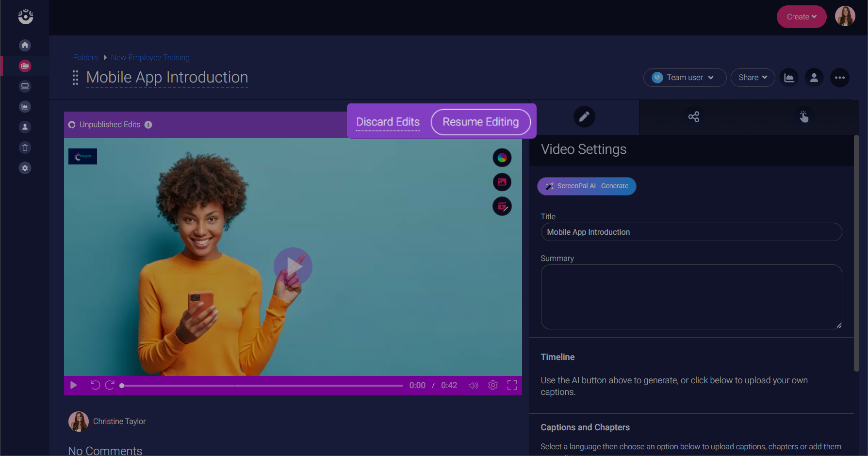
Task: Play the video from control bar
Action: [x=74, y=385]
